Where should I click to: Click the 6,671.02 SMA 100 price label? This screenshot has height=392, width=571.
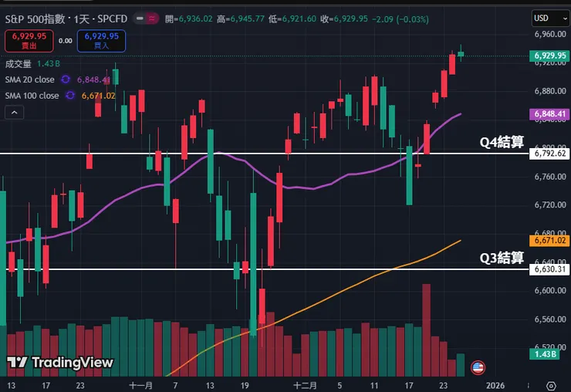pos(550,241)
